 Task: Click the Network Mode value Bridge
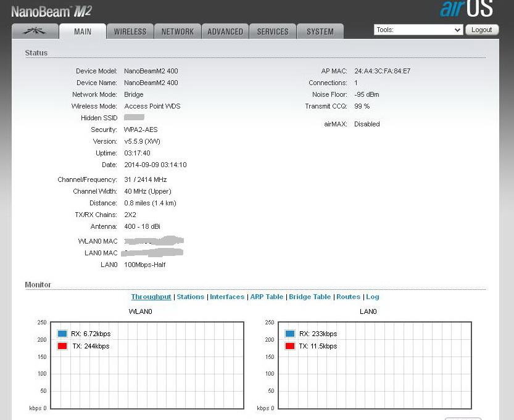pos(134,95)
